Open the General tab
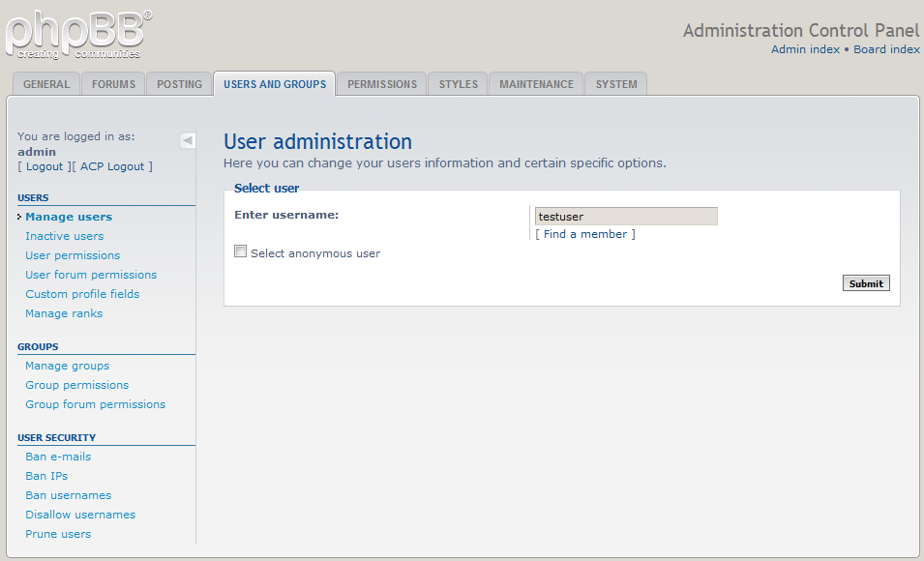 tap(46, 84)
